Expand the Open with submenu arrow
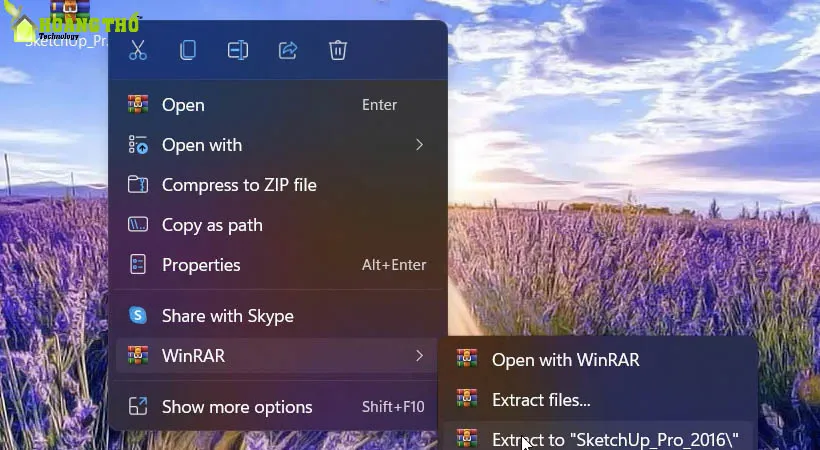 (419, 145)
